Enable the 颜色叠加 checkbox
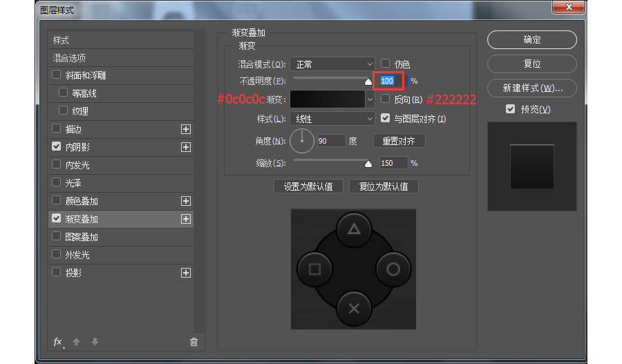 [x=57, y=200]
